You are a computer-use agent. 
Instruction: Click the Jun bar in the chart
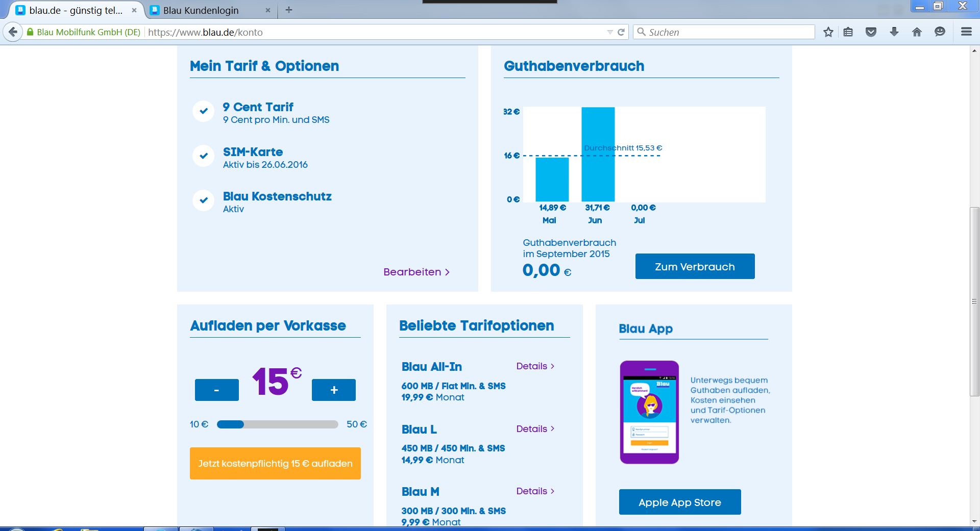tap(598, 154)
